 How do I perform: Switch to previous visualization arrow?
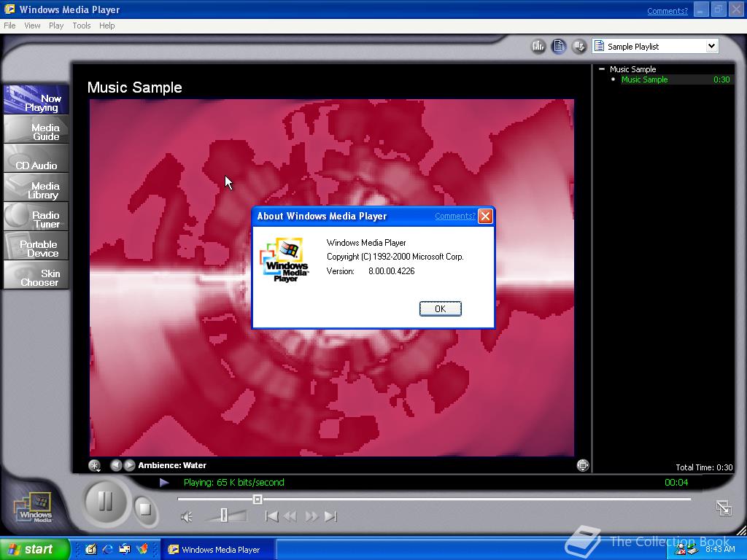(116, 465)
